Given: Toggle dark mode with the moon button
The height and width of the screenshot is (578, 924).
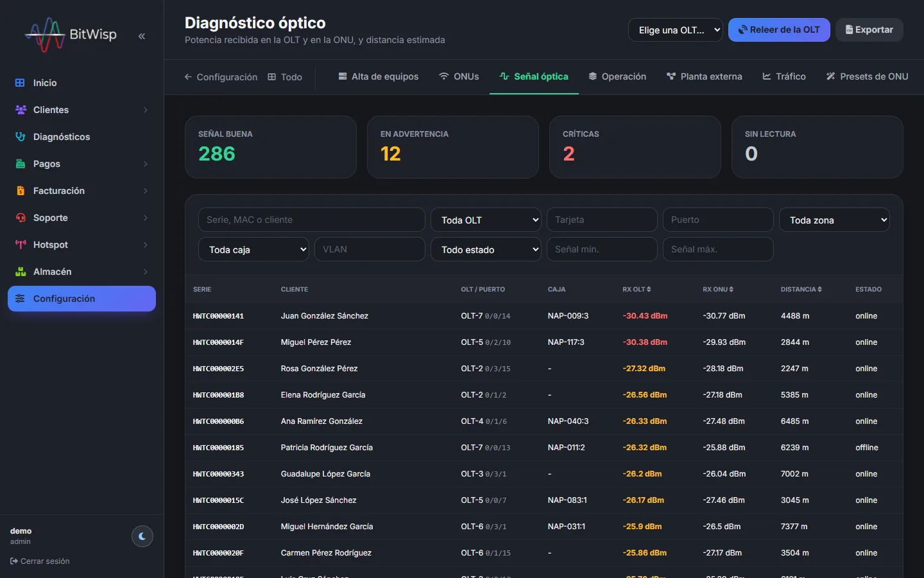Looking at the screenshot, I should tap(142, 536).
